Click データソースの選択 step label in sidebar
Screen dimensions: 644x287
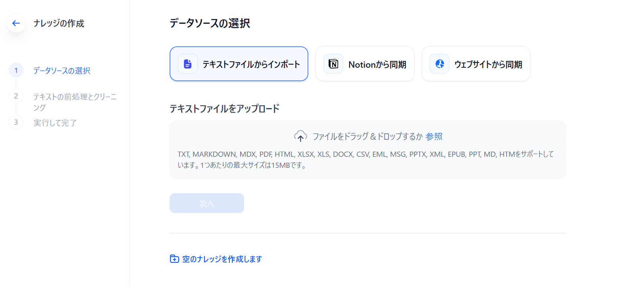[62, 70]
